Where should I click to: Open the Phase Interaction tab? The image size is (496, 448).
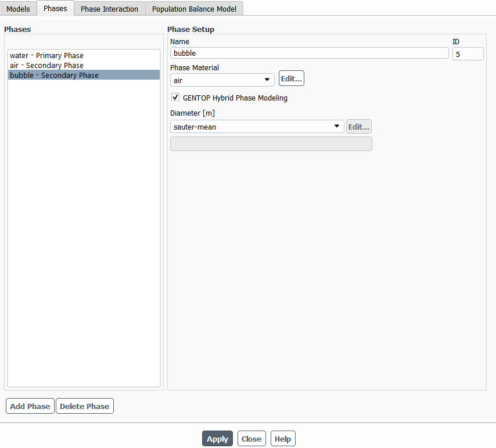click(109, 9)
